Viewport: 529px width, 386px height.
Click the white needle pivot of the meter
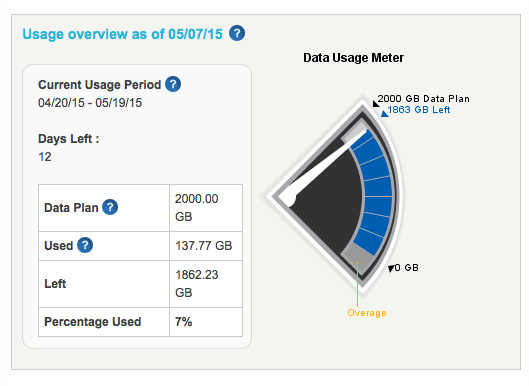point(288,198)
